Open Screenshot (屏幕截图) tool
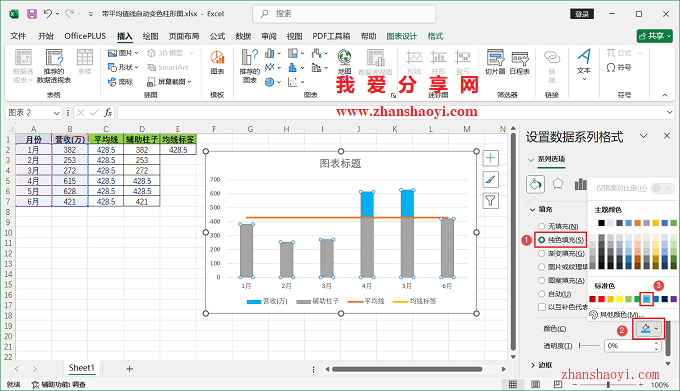 point(169,81)
